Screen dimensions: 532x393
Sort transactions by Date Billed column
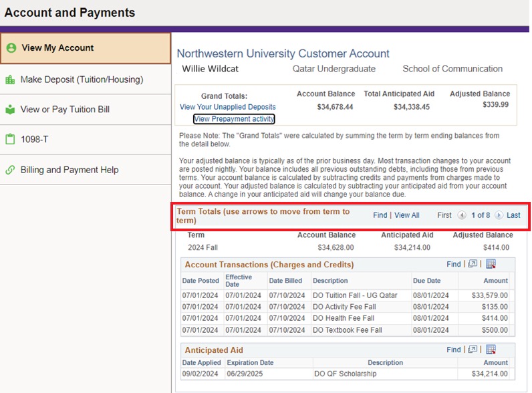(x=285, y=281)
